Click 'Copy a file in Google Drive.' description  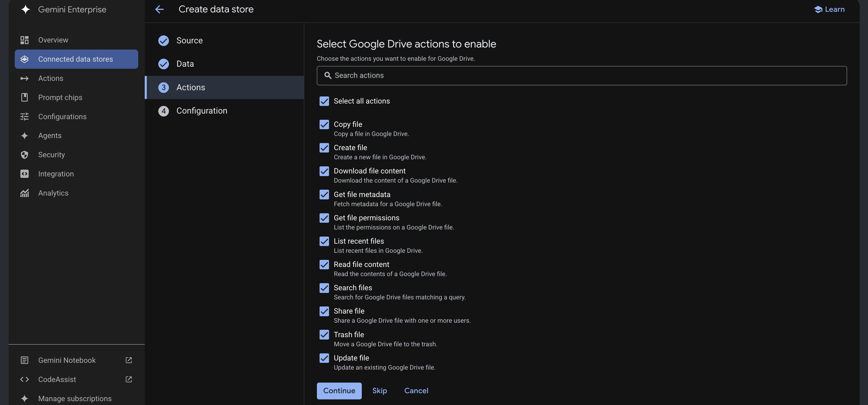click(371, 134)
